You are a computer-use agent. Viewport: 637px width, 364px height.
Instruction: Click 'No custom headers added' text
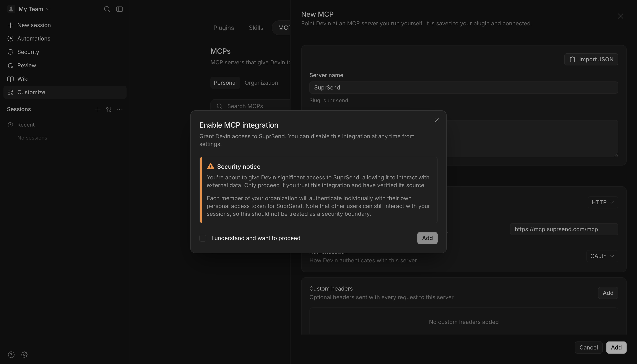[x=464, y=322]
